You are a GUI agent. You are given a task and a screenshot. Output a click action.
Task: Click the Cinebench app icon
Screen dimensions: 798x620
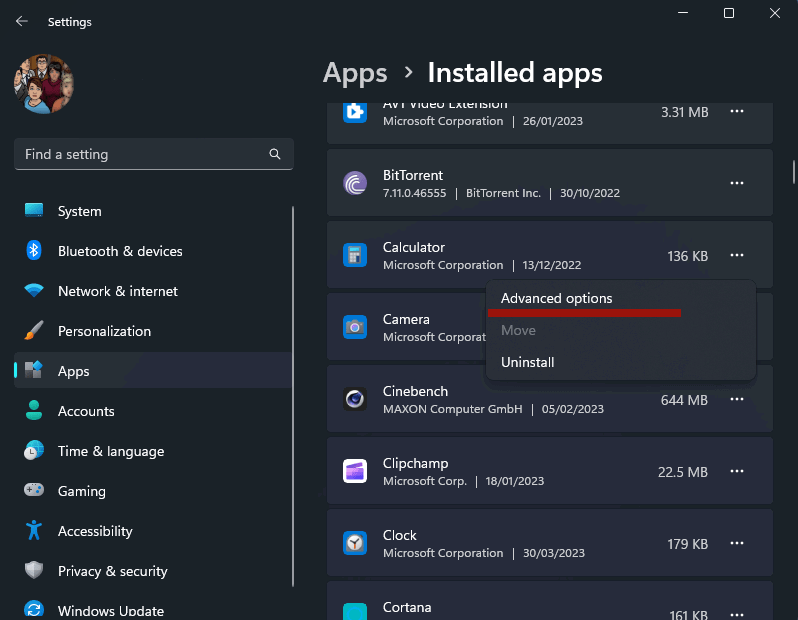[x=355, y=399]
